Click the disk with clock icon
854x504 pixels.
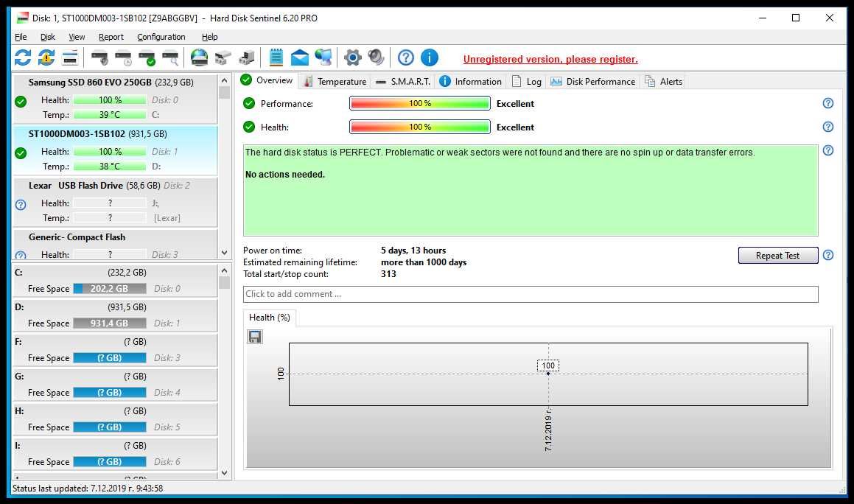[124, 57]
